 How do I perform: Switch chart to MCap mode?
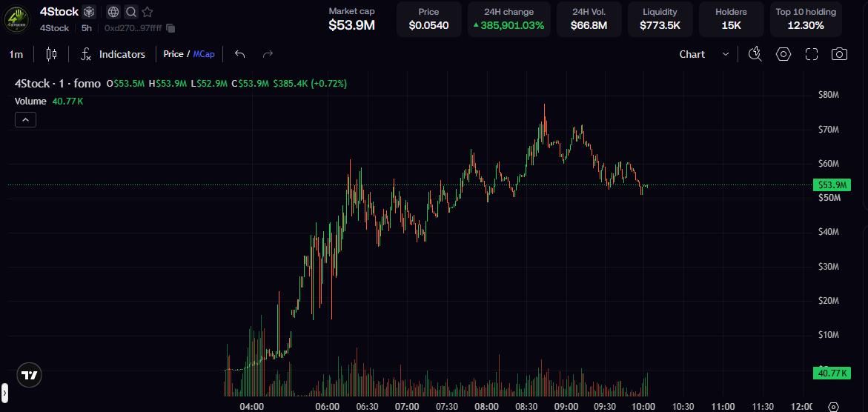[204, 54]
